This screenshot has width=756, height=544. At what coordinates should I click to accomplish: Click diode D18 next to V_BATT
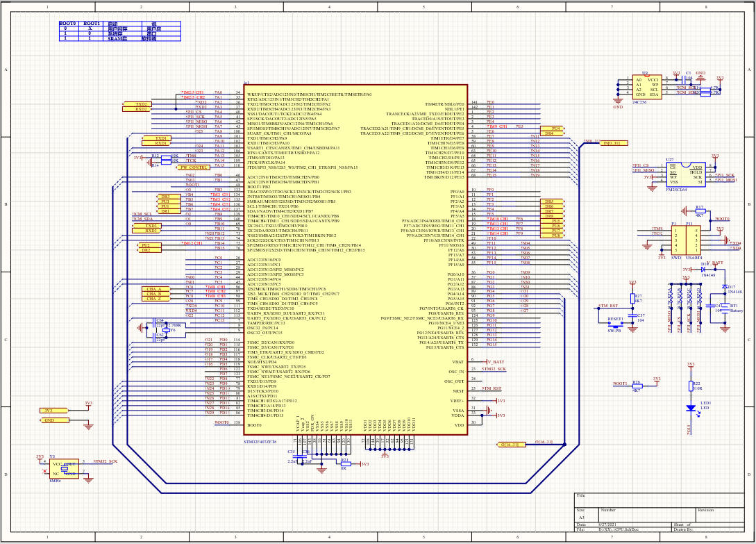(x=703, y=270)
